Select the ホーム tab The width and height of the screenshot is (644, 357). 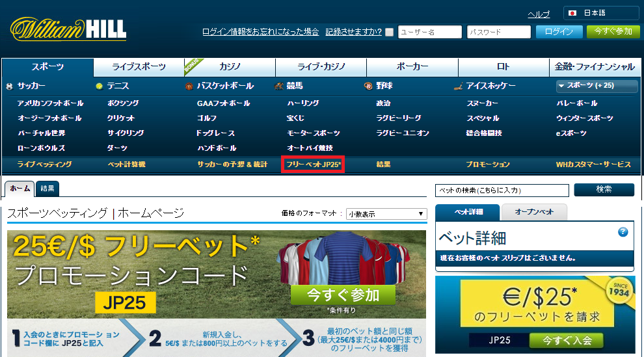[x=20, y=189]
